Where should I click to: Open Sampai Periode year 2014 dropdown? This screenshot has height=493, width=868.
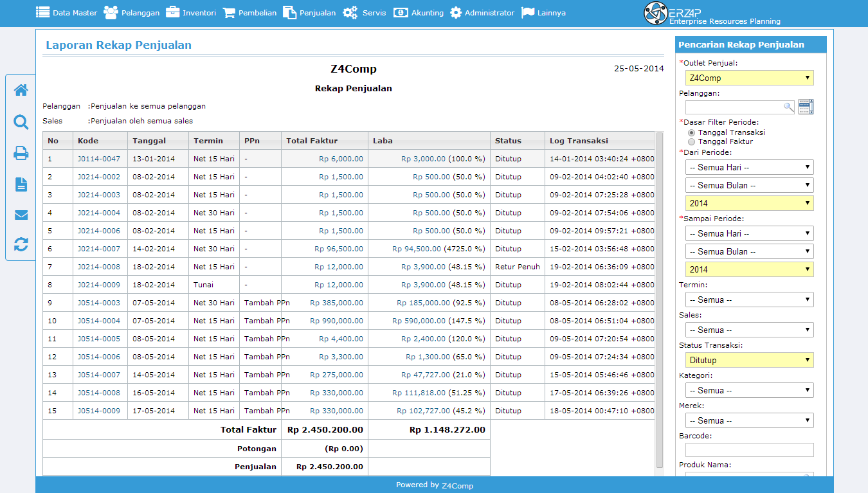click(750, 269)
